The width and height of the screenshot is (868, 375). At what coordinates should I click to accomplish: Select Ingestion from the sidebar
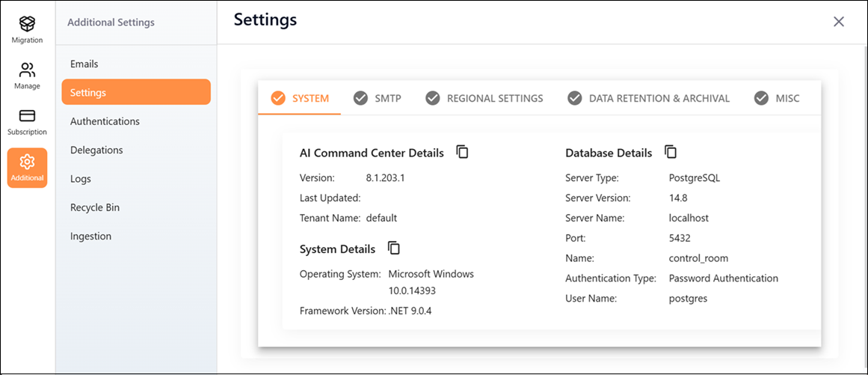coord(90,236)
